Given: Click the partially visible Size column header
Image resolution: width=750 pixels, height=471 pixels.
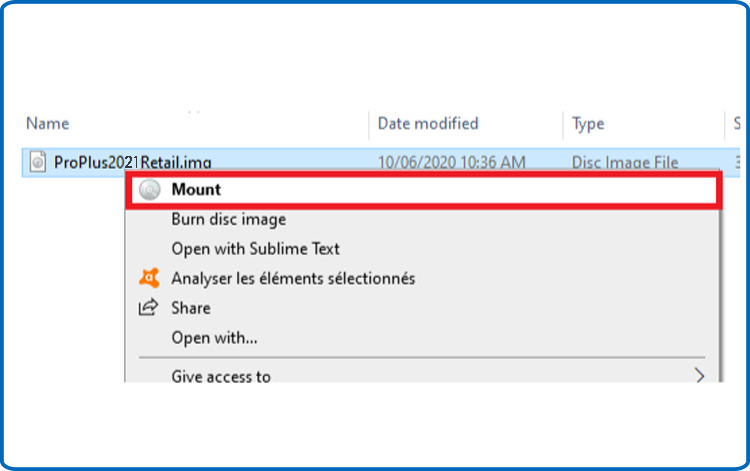Looking at the screenshot, I should point(737,124).
